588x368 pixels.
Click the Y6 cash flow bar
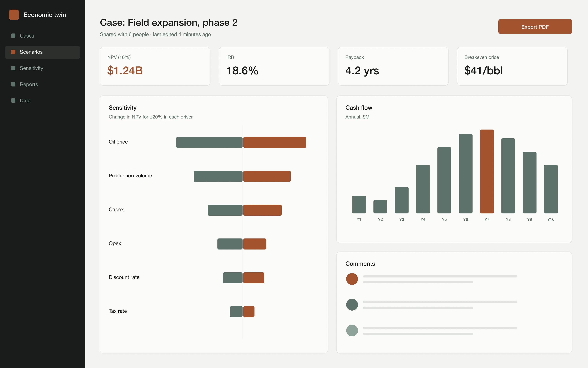click(x=466, y=174)
